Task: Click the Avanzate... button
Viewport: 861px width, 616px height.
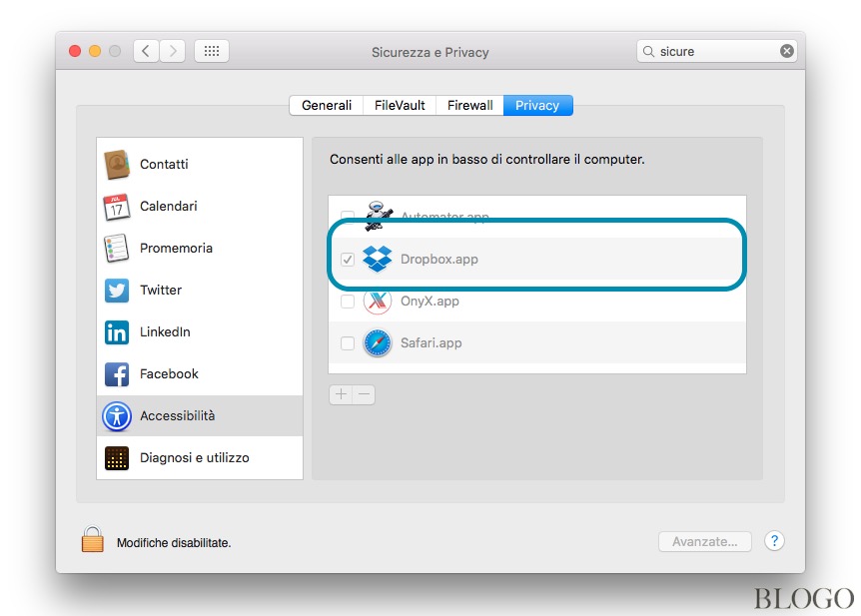Action: 705,541
